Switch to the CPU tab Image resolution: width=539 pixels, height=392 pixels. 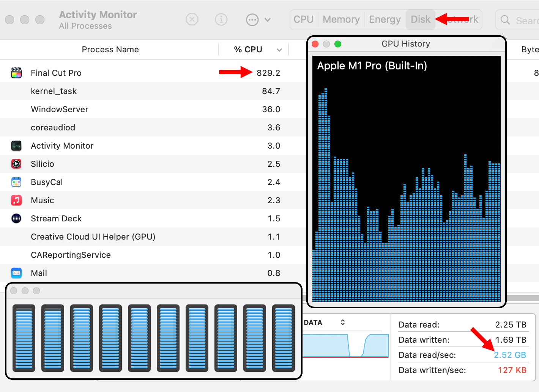tap(303, 20)
